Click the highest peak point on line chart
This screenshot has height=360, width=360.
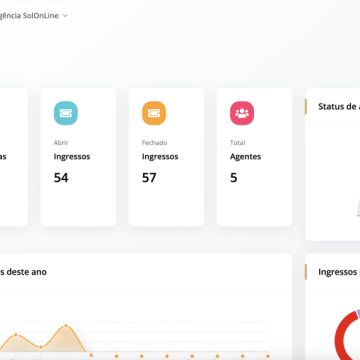pos(66,325)
